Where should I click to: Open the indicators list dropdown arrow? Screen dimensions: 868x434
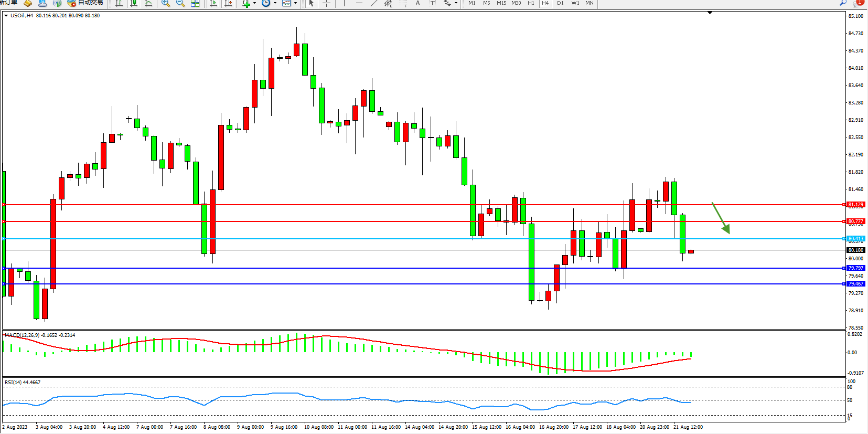(x=255, y=3)
